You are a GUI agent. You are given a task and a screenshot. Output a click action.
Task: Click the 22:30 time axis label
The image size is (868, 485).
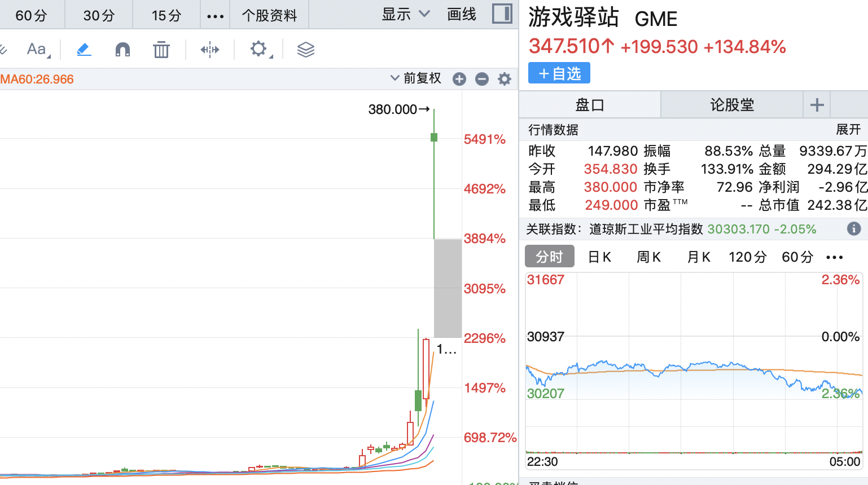click(542, 462)
